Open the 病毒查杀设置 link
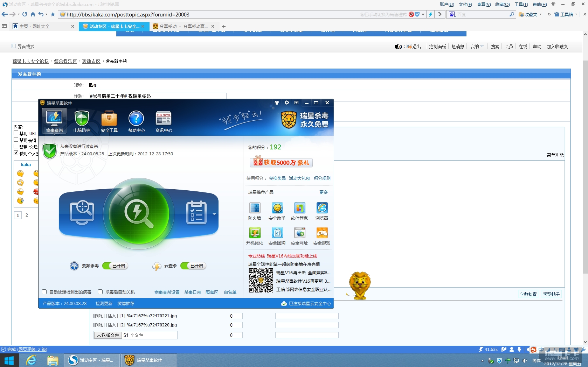The height and width of the screenshot is (367, 588). click(167, 292)
